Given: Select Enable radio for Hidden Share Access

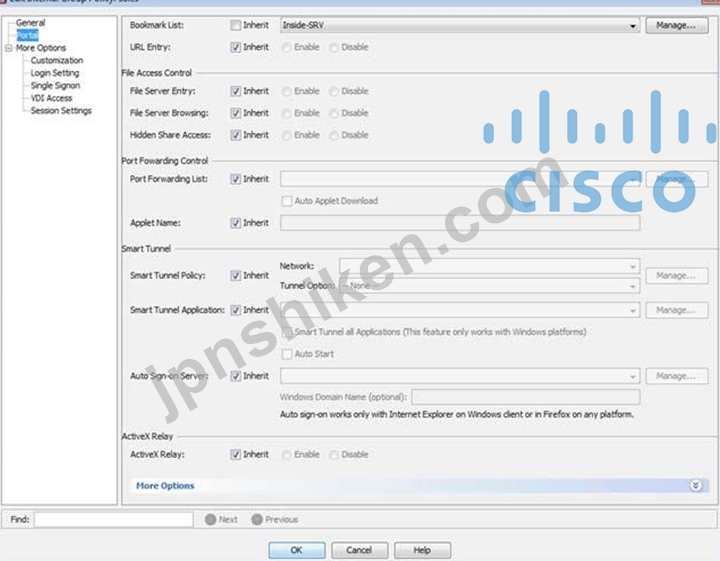Looking at the screenshot, I should point(287,135).
